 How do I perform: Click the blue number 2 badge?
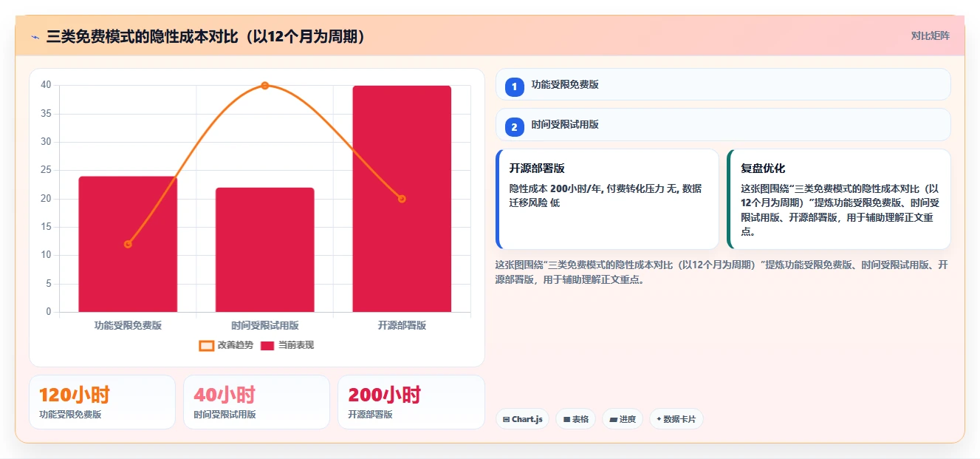click(515, 127)
